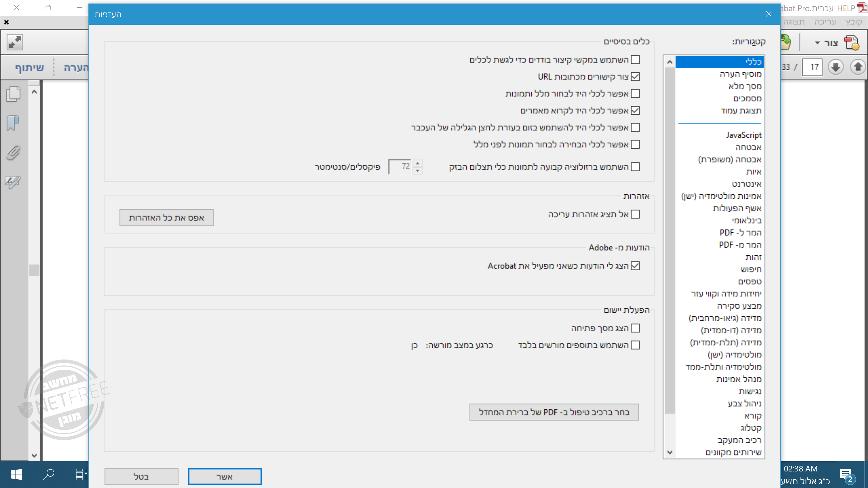Click reset all warnings button

pos(167,217)
